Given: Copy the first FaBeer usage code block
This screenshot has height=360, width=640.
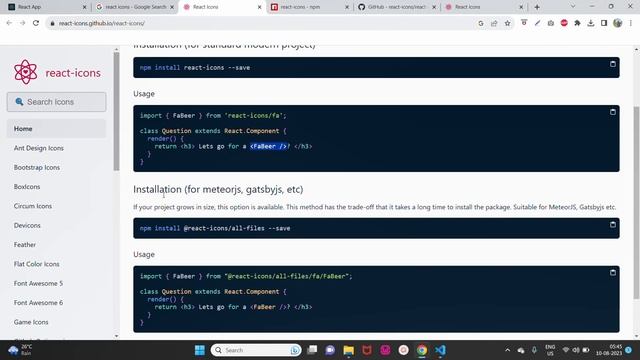Looking at the screenshot, I should coord(613,112).
